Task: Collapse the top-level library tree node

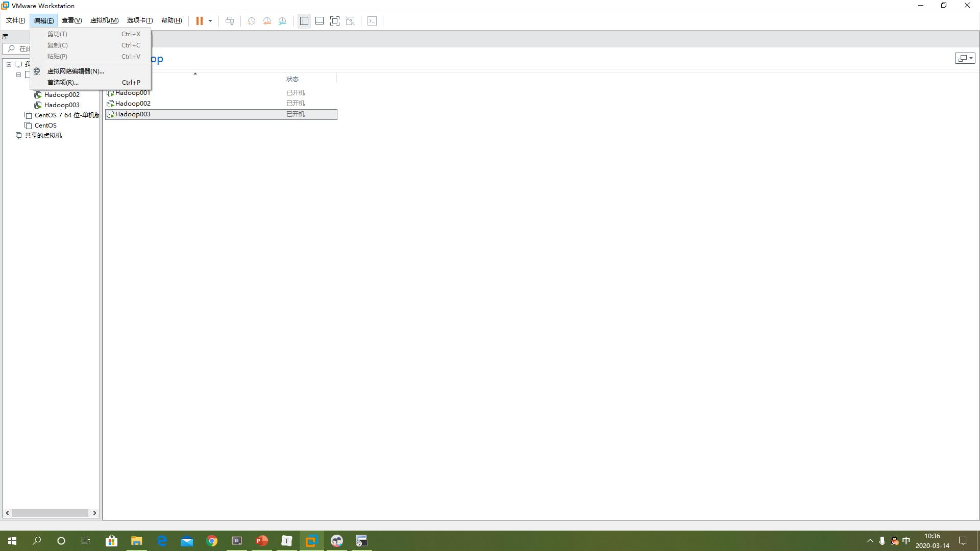Action: (9, 64)
